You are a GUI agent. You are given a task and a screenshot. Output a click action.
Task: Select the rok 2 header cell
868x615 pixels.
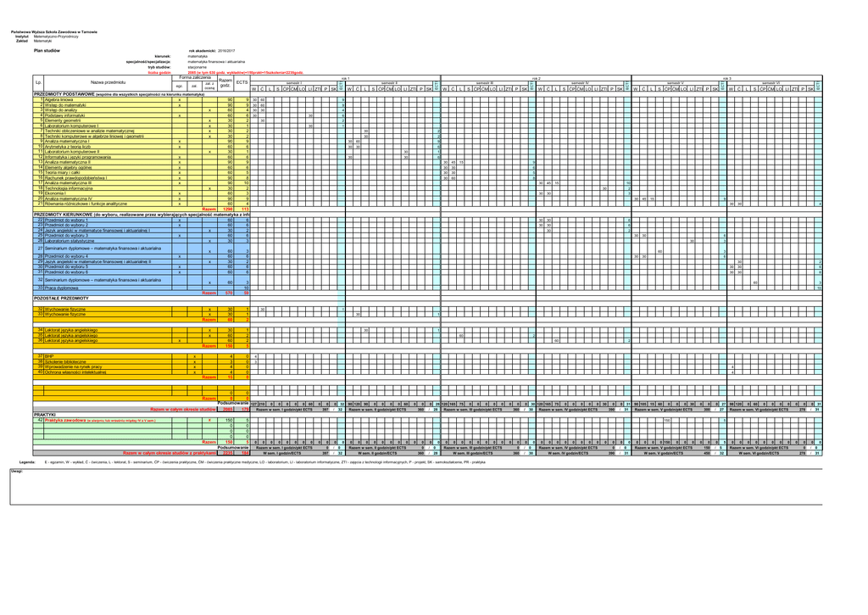pyautogui.click(x=536, y=77)
